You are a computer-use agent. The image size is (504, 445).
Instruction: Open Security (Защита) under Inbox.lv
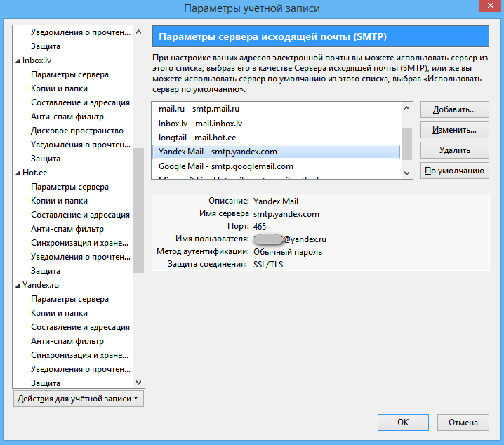coord(46,159)
